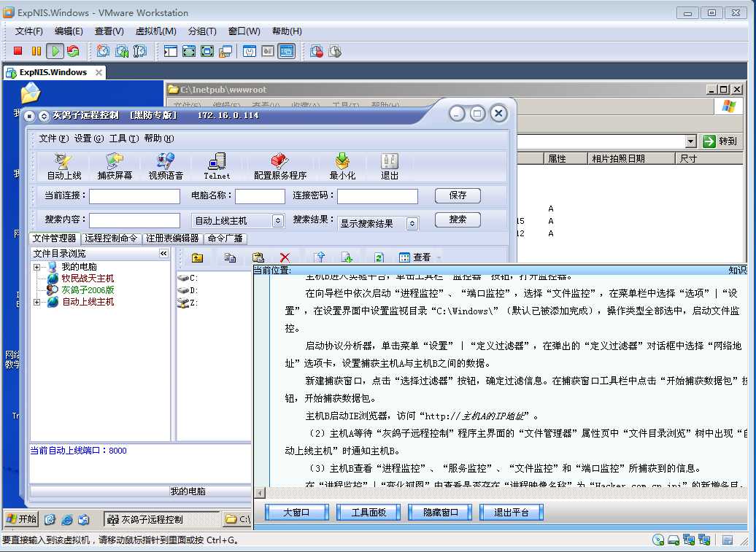Select 牧民战天主机 in the tree

[x=88, y=279]
